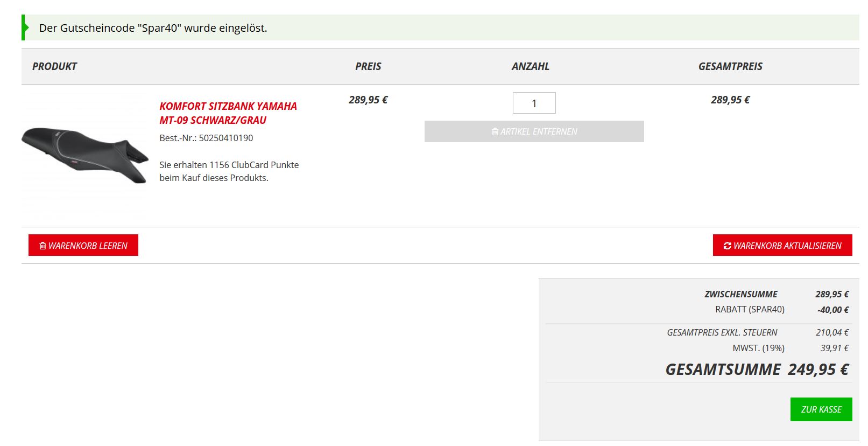
Task: Click the ANZAHL column header
Action: [530, 66]
